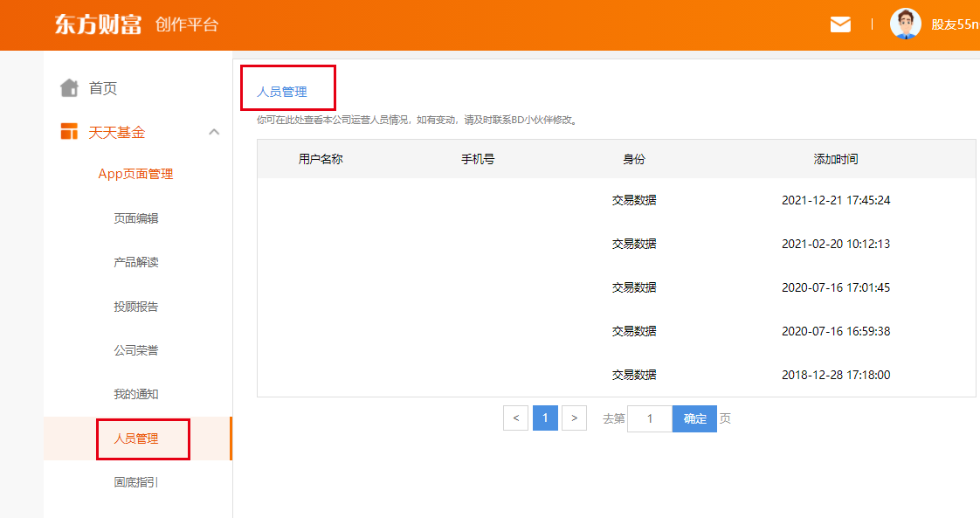Open 首页 in the sidebar
Viewport: 980px width, 518px height.
pyautogui.click(x=103, y=88)
